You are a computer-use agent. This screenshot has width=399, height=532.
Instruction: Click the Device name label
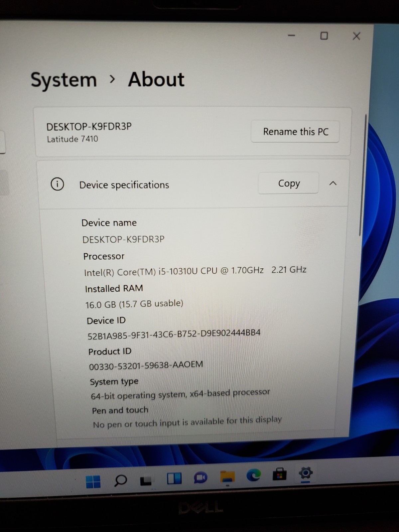(109, 223)
